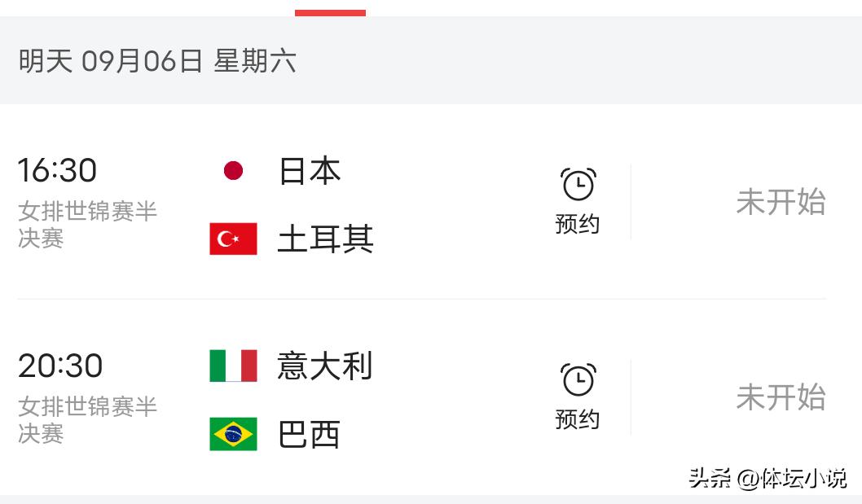Select the red-underlined active tab indicator
This screenshot has height=504, width=862.
point(331,13)
